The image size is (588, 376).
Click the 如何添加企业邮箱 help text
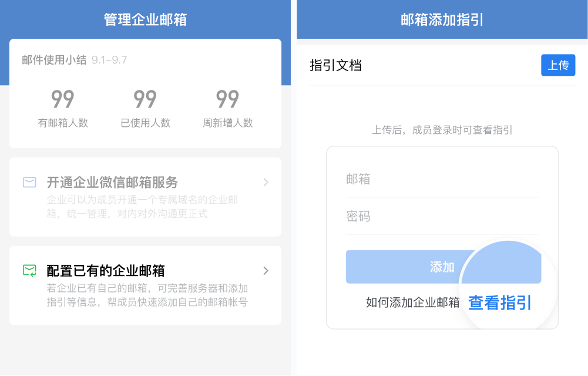click(412, 302)
